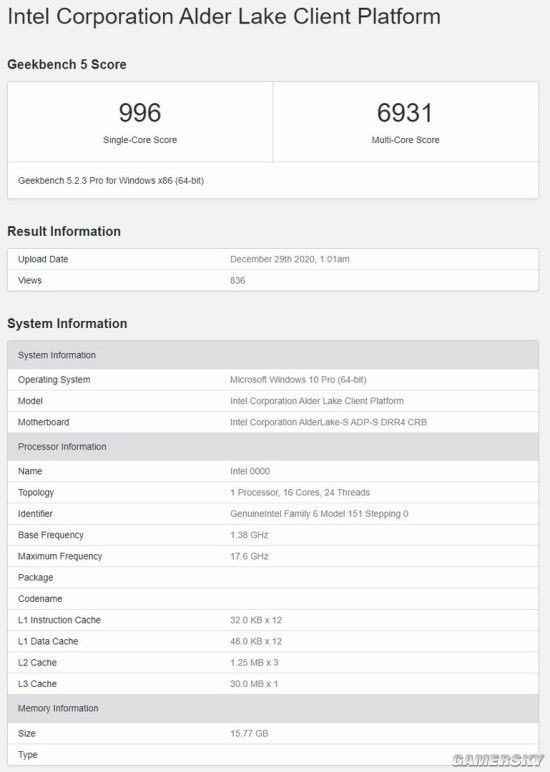Click the processor Name value Intel 0000
The image size is (550, 772).
click(250, 471)
